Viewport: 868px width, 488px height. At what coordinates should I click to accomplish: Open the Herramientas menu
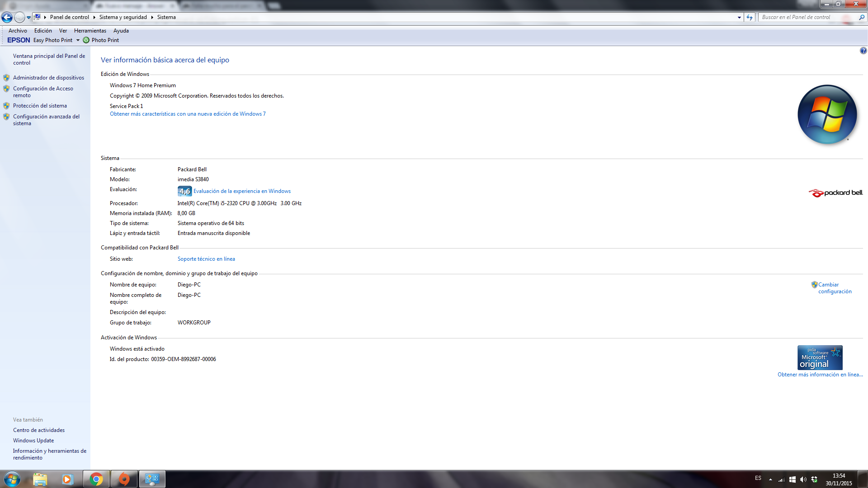90,31
